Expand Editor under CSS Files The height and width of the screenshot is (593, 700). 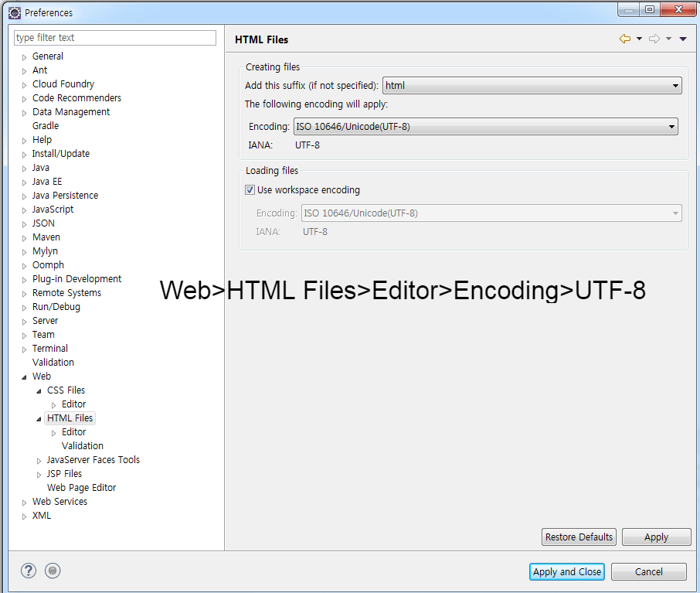click(x=53, y=405)
